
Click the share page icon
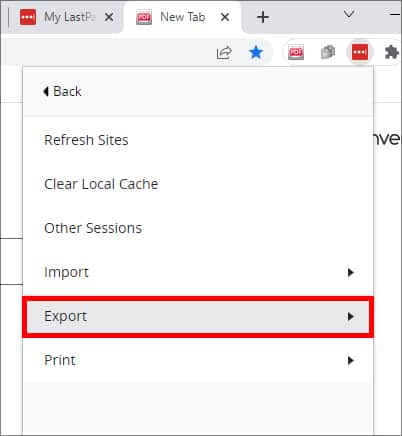[x=224, y=52]
